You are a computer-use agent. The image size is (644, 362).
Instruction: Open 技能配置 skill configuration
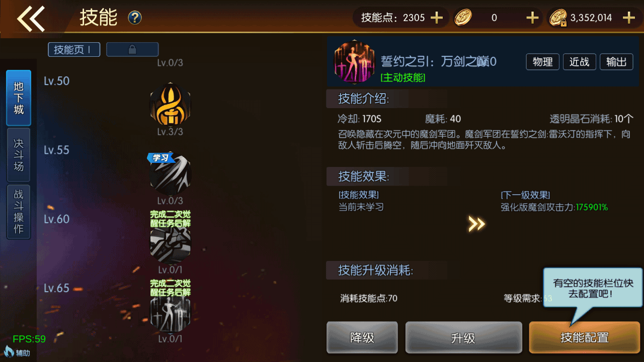585,337
